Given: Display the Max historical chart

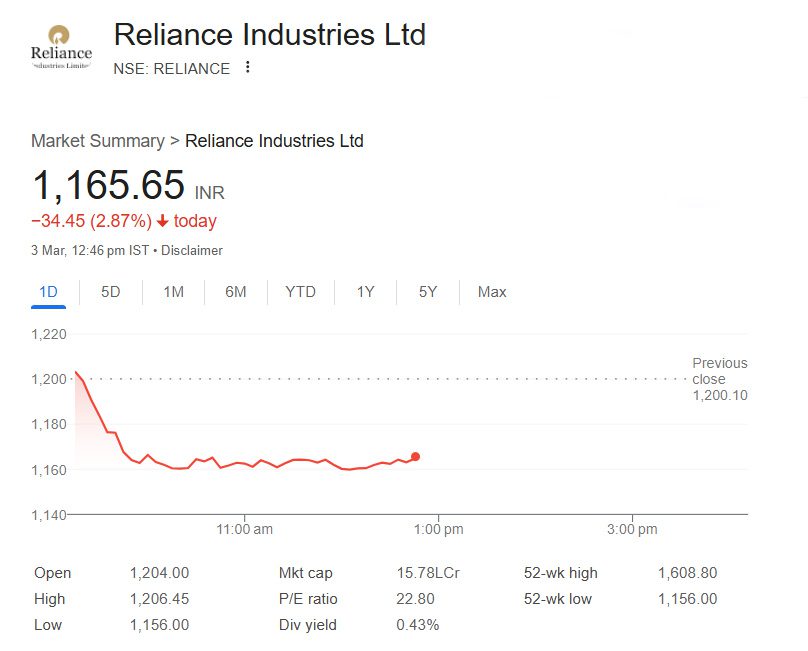Looking at the screenshot, I should click(x=490, y=292).
